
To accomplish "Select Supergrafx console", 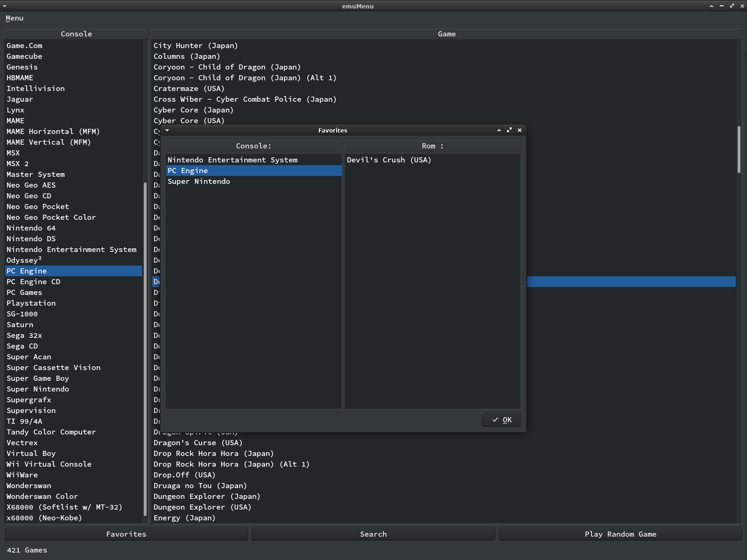I will [73, 400].
